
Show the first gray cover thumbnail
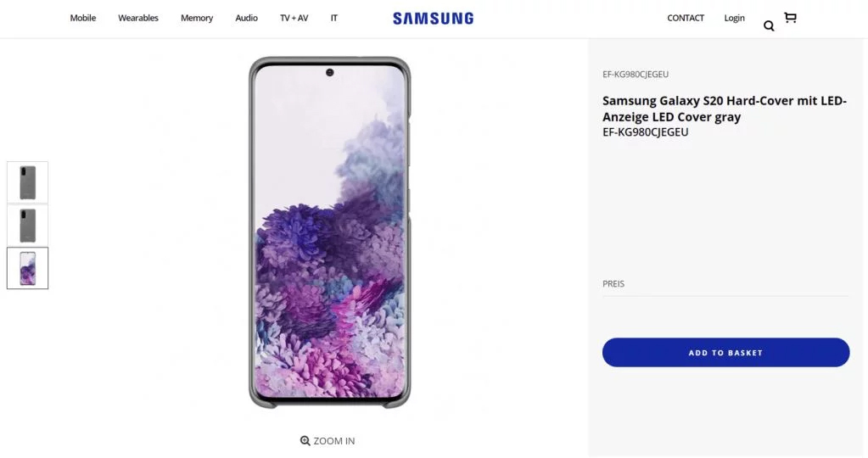click(x=28, y=182)
